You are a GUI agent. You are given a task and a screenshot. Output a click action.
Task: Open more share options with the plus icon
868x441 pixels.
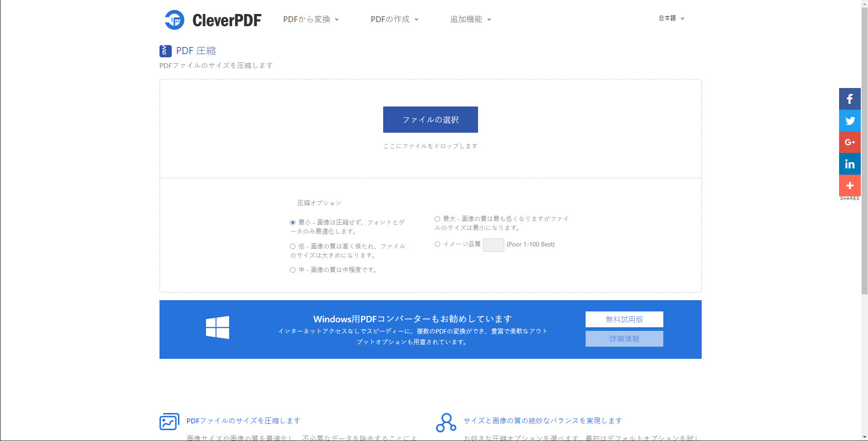point(850,186)
